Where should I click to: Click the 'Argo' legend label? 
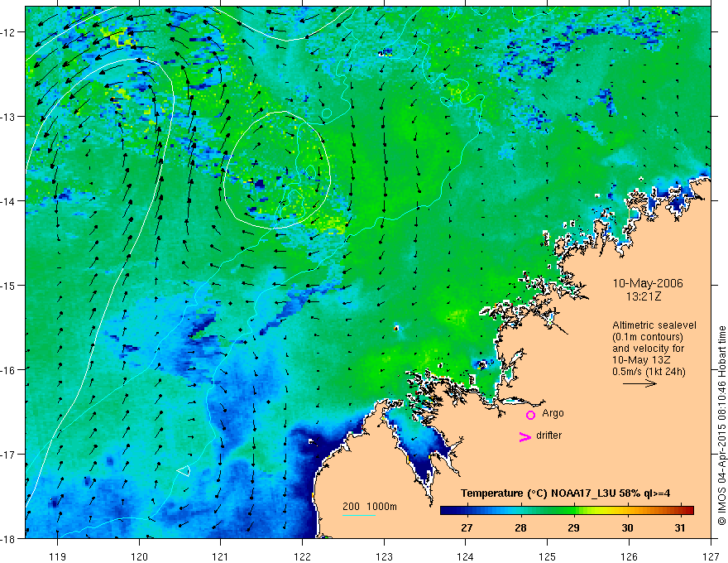pos(553,413)
